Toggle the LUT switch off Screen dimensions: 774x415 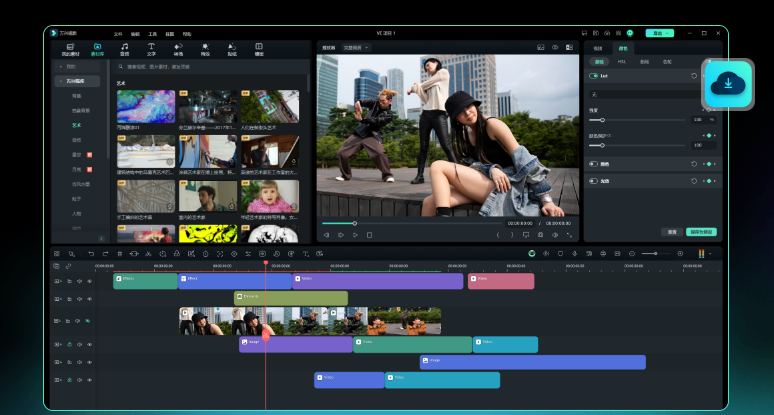pyautogui.click(x=593, y=75)
